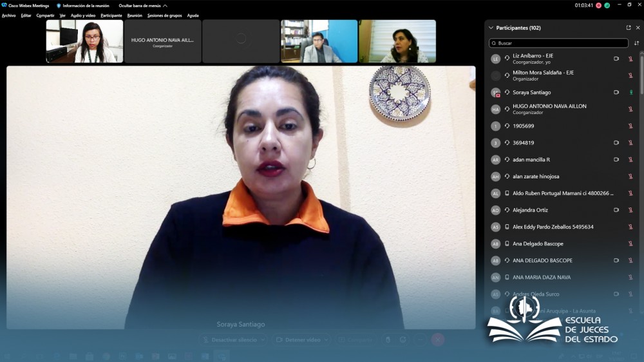Open the reactions emoji button
The width and height of the screenshot is (644, 362).
[403, 339]
